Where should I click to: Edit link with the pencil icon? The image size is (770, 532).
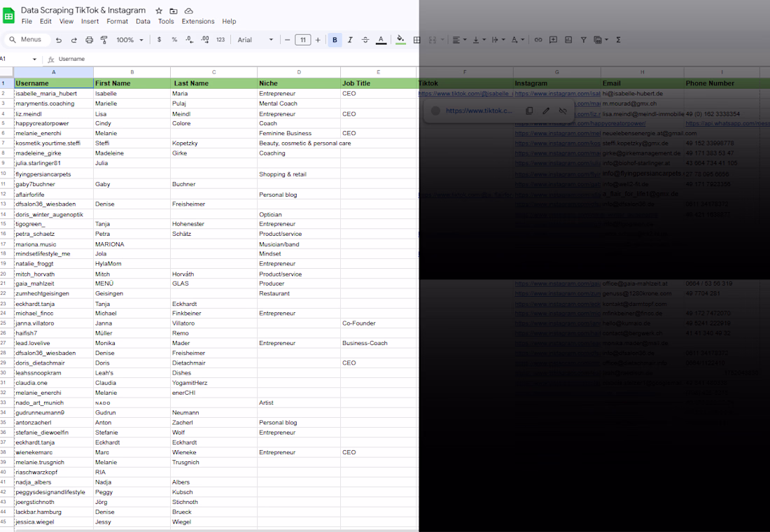click(546, 111)
